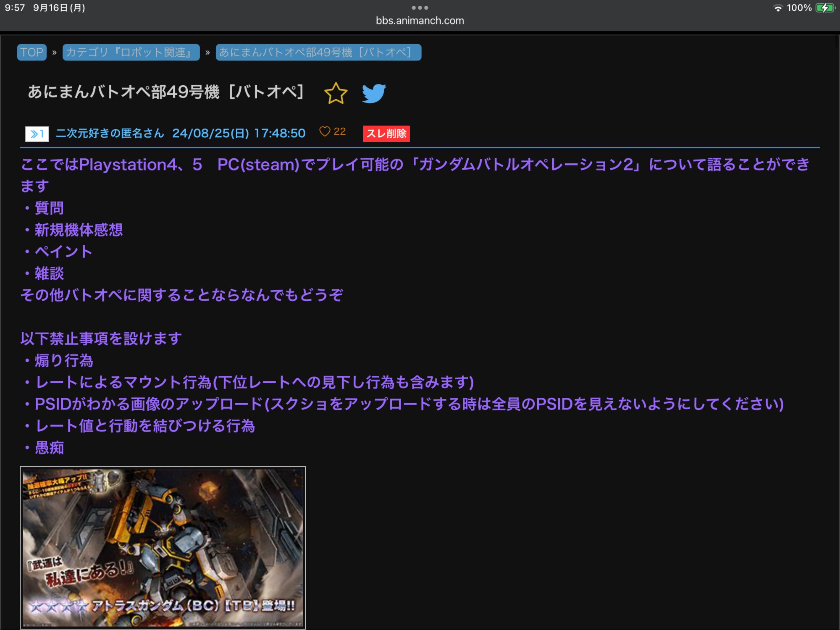Share thread via Twitter bird icon
The image size is (840, 630).
(x=374, y=93)
